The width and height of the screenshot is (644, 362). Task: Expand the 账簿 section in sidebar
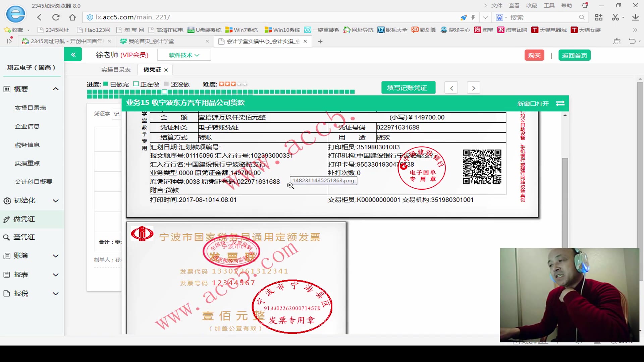tap(55, 256)
